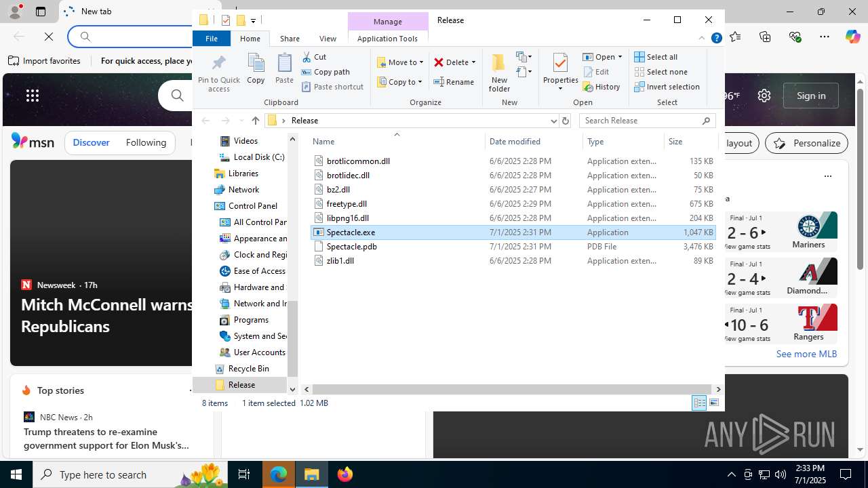
Task: Expand the Open dropdown in ribbon
Action: (x=620, y=57)
